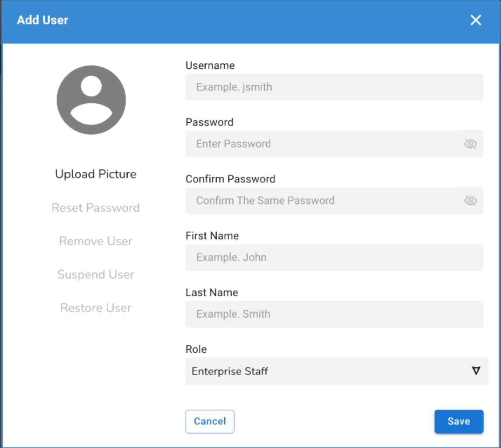The width and height of the screenshot is (501, 448).
Task: Save the new user
Action: [x=458, y=421]
